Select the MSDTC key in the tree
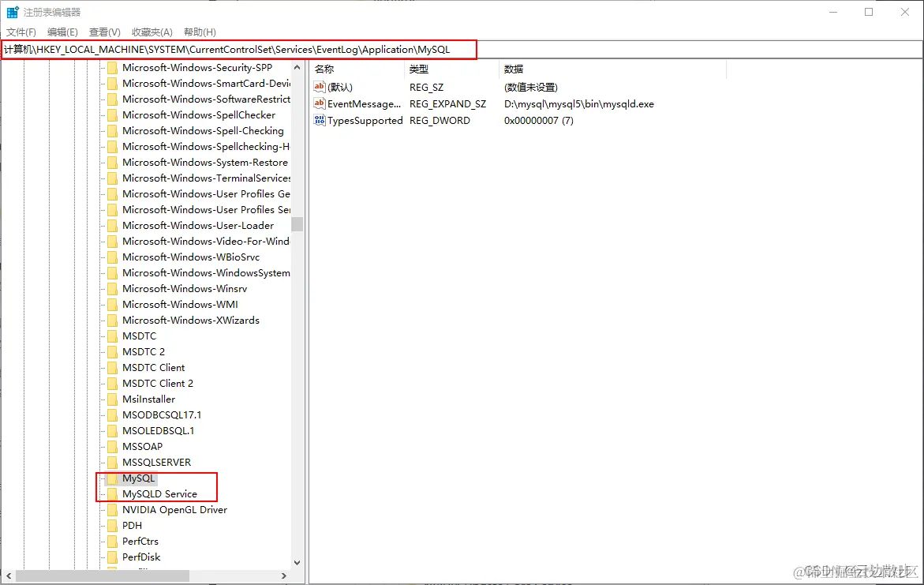Image resolution: width=924 pixels, height=585 pixels. [x=139, y=336]
